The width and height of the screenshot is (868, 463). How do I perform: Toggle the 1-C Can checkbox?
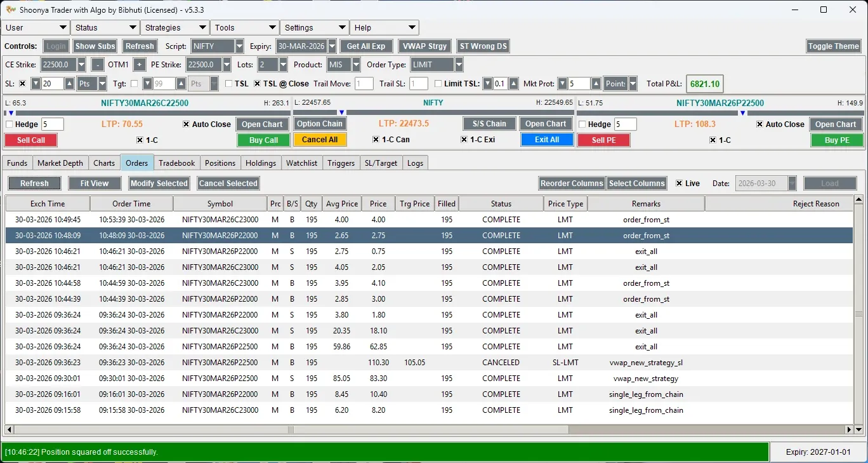376,140
